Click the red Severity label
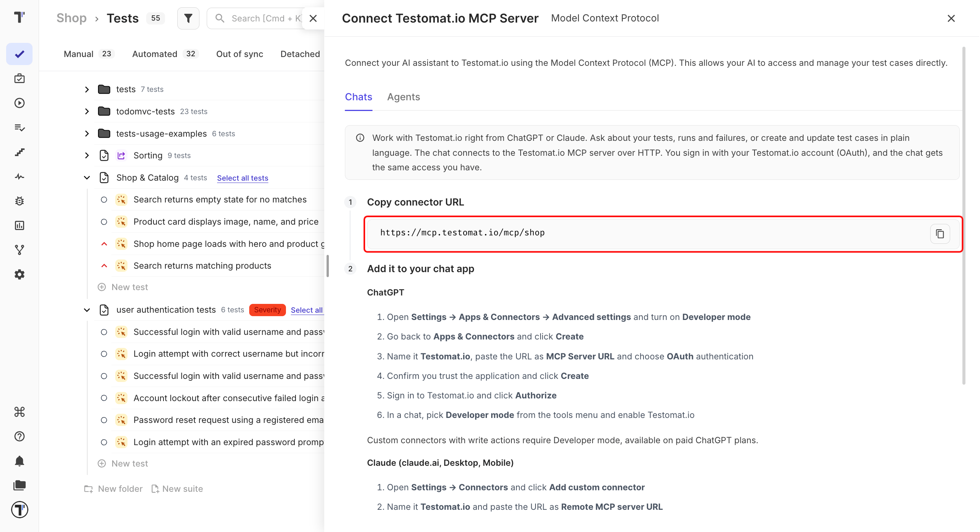This screenshot has width=980, height=532. coord(268,310)
